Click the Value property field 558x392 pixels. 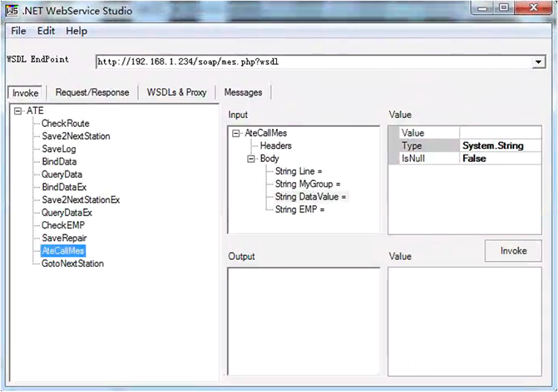click(500, 133)
